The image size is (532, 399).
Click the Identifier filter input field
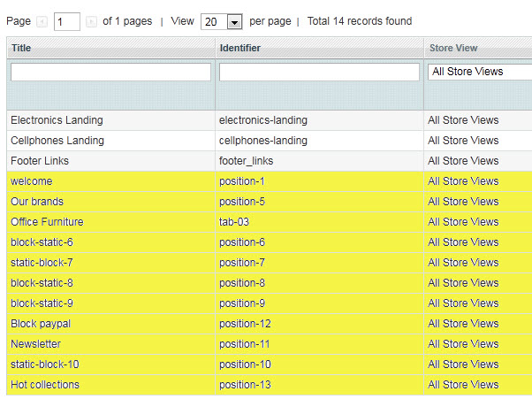[x=319, y=72]
